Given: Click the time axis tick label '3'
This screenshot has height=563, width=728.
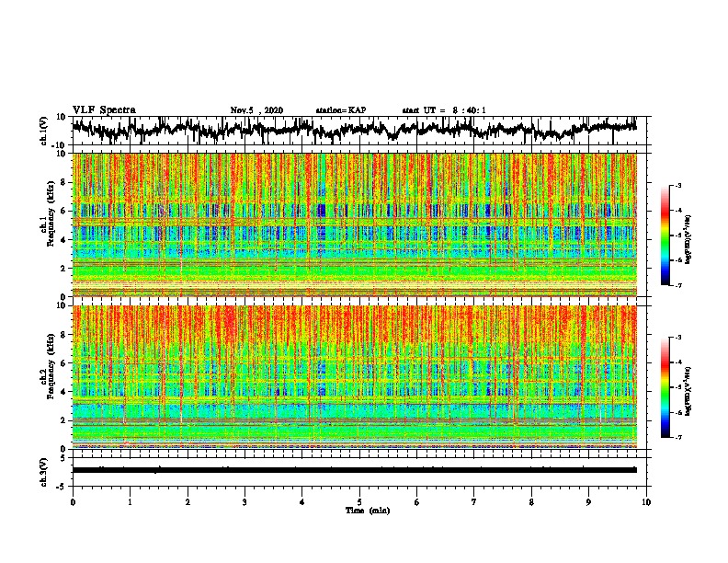Looking at the screenshot, I should tap(245, 502).
